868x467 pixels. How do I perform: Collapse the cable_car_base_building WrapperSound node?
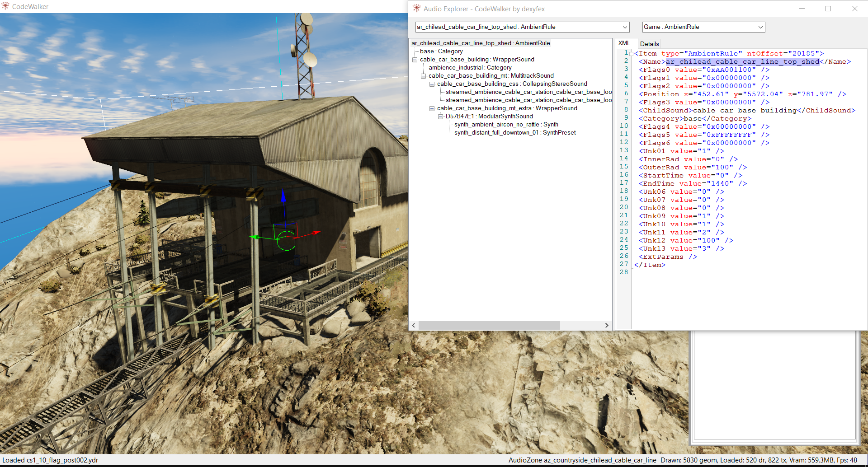[415, 60]
